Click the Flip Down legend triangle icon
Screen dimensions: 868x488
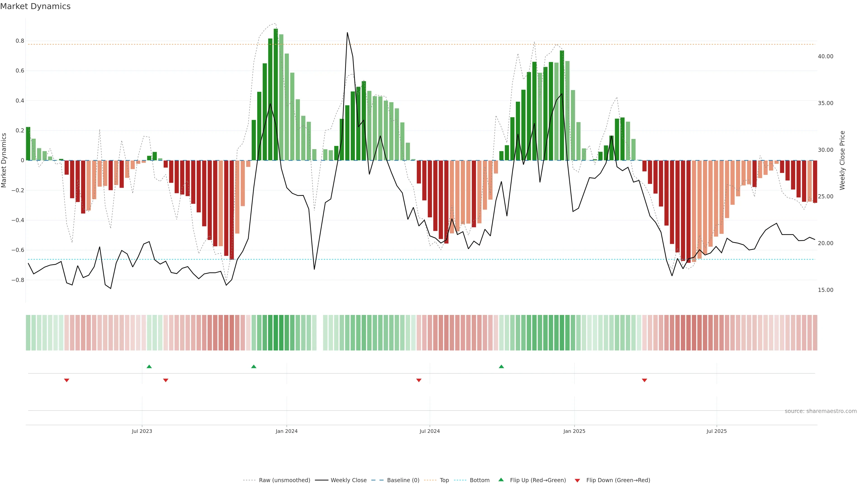click(x=577, y=480)
